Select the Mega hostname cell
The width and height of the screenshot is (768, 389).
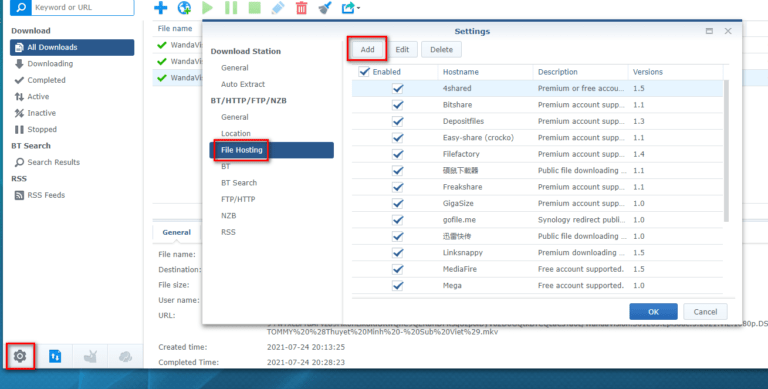(x=452, y=285)
